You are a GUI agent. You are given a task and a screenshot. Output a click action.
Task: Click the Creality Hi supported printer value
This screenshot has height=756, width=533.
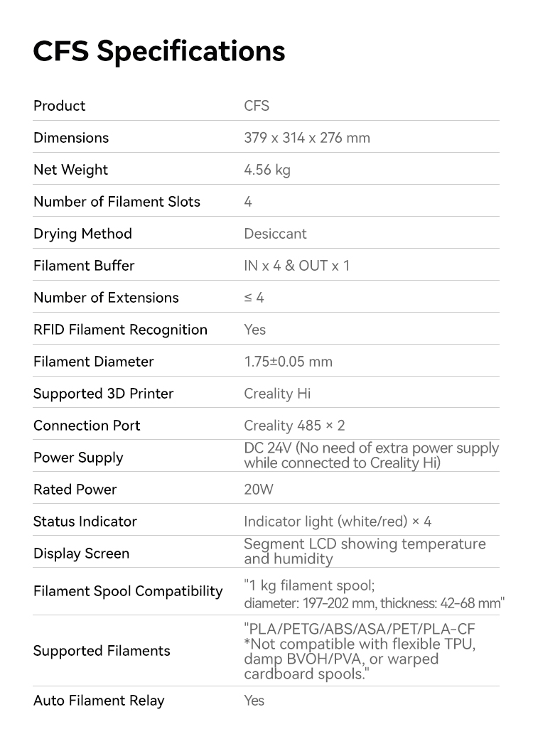click(276, 394)
